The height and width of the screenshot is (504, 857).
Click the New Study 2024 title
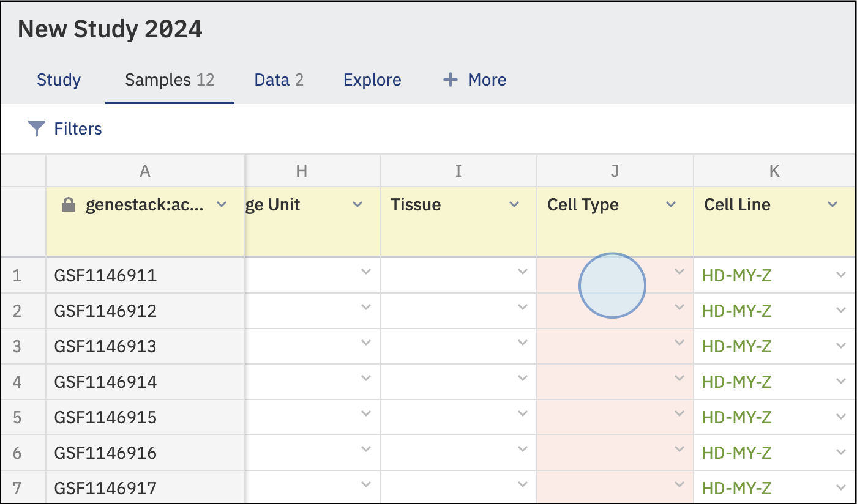coord(110,29)
